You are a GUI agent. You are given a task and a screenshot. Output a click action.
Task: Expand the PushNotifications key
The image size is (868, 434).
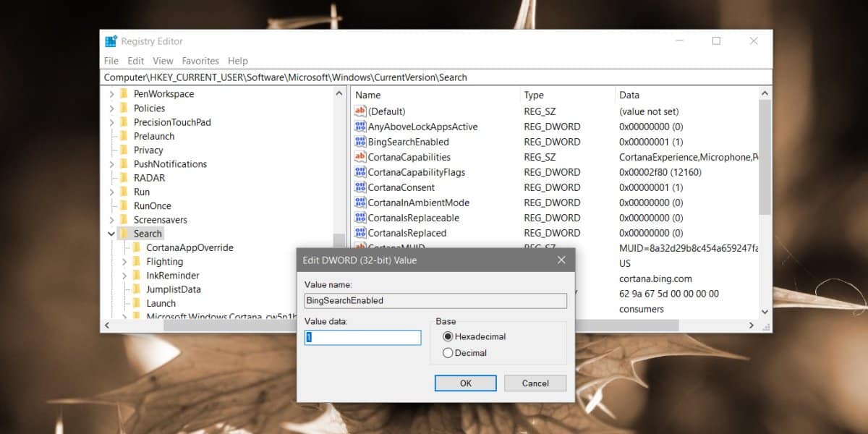pos(111,164)
